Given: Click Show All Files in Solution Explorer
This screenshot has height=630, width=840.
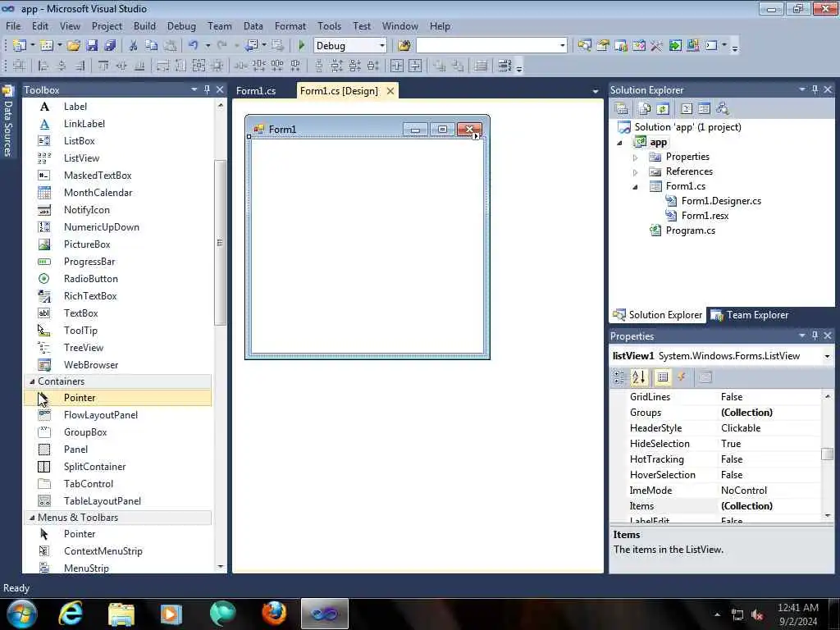Looking at the screenshot, I should coord(645,109).
